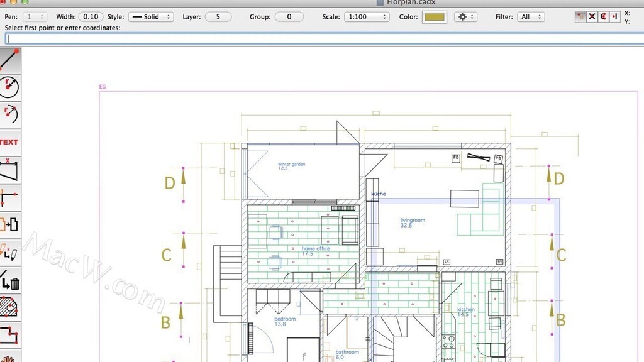
Task: Click the right section marker C
Action: (x=561, y=255)
